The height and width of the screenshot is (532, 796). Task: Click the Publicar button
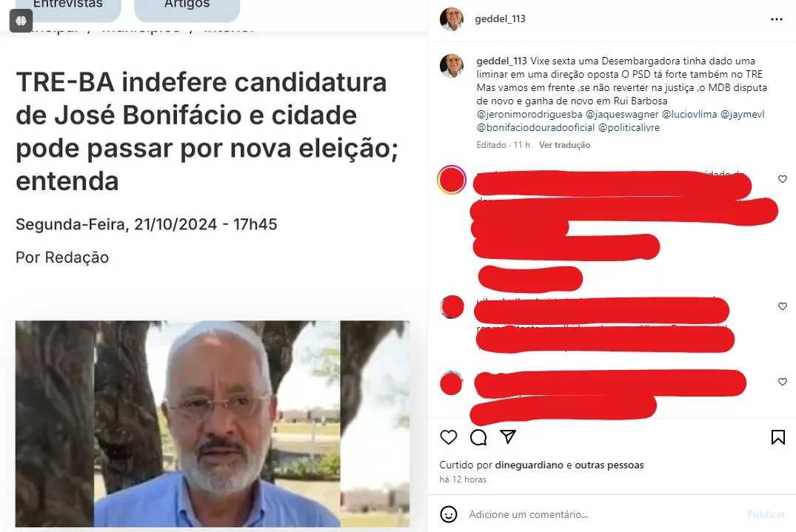point(766,514)
